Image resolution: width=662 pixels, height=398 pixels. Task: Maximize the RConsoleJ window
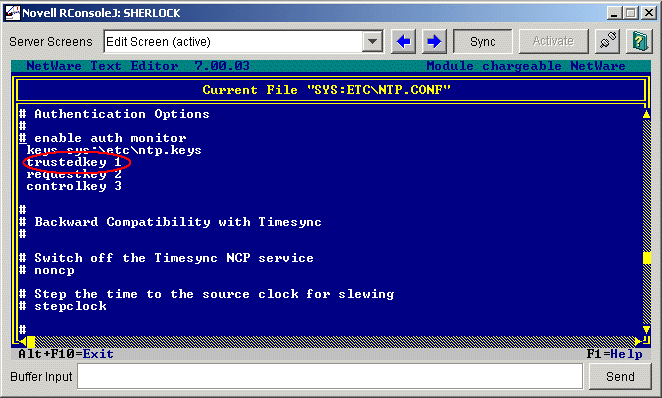[x=631, y=13]
